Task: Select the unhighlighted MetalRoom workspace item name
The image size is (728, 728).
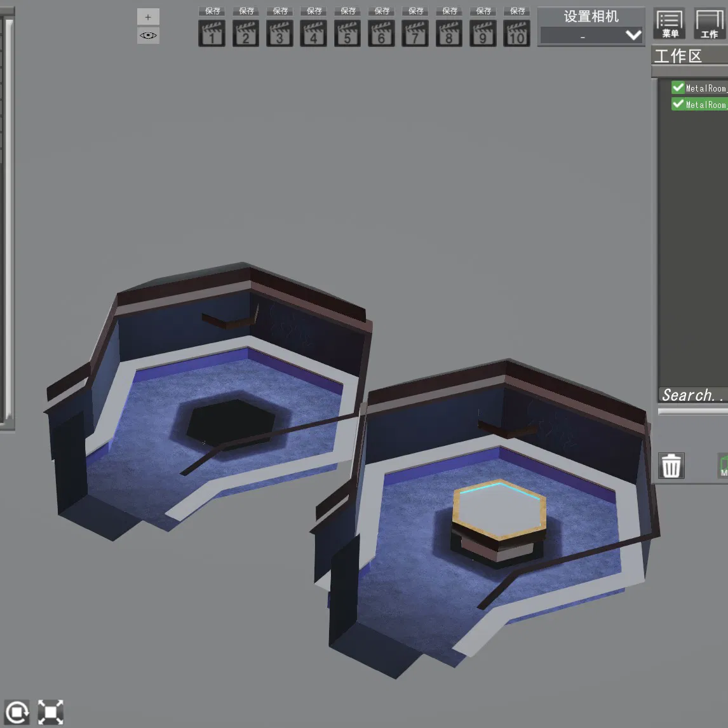Action: click(x=706, y=88)
